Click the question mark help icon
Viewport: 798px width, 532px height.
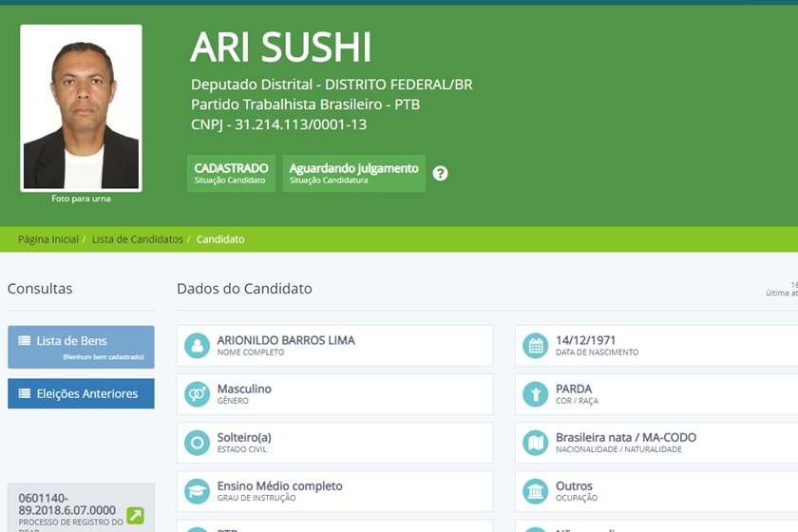click(x=440, y=174)
